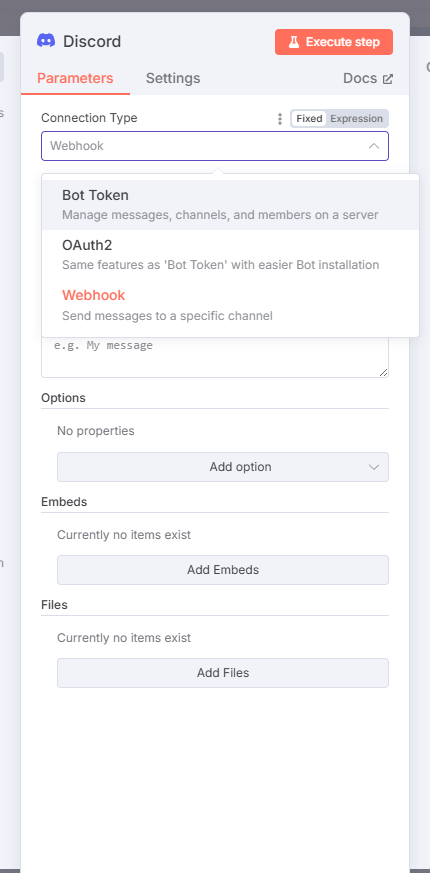Switch to the Settings tab
The height and width of the screenshot is (873, 430).
(x=173, y=79)
